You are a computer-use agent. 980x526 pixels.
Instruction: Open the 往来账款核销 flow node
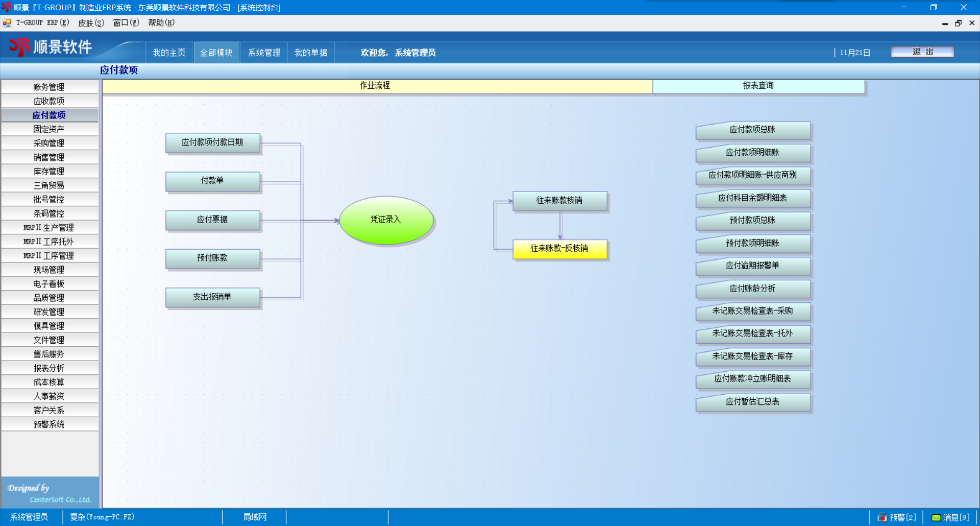tap(559, 201)
